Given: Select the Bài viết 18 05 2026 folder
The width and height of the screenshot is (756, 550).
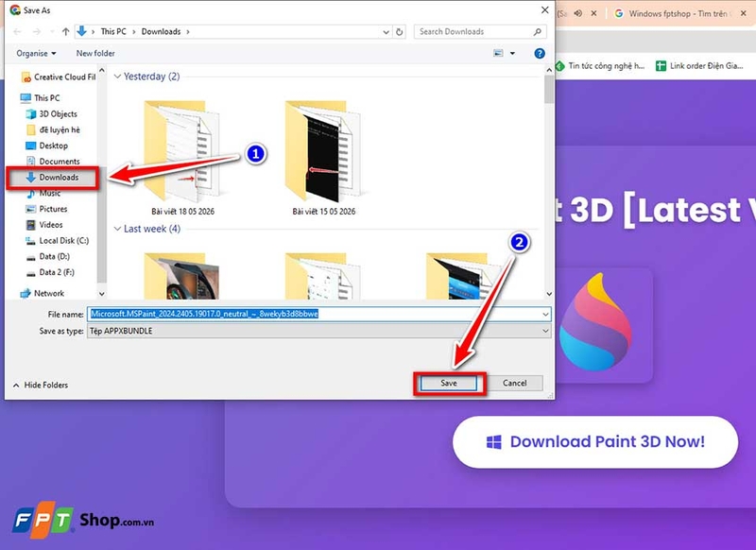Looking at the screenshot, I should pyautogui.click(x=182, y=157).
